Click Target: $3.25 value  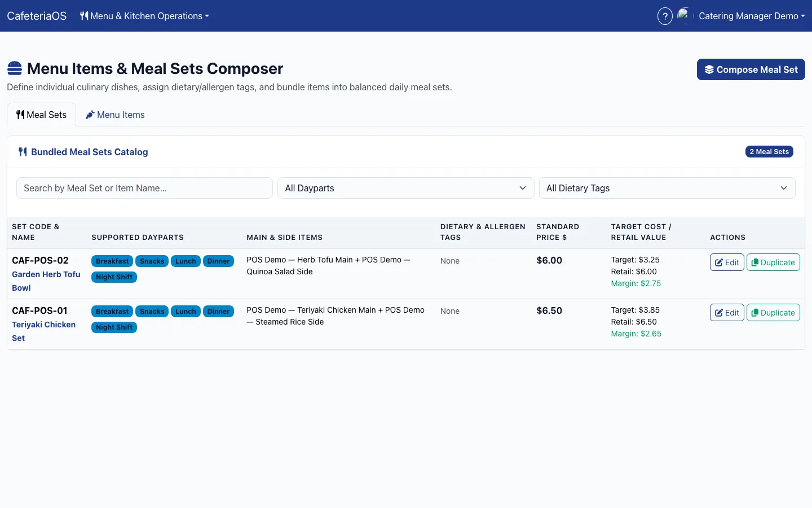635,260
